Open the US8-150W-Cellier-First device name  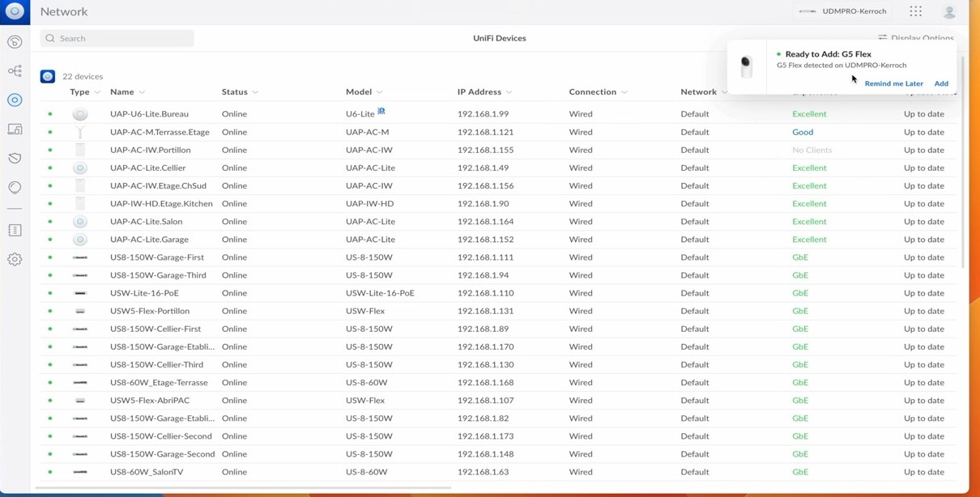(156, 329)
